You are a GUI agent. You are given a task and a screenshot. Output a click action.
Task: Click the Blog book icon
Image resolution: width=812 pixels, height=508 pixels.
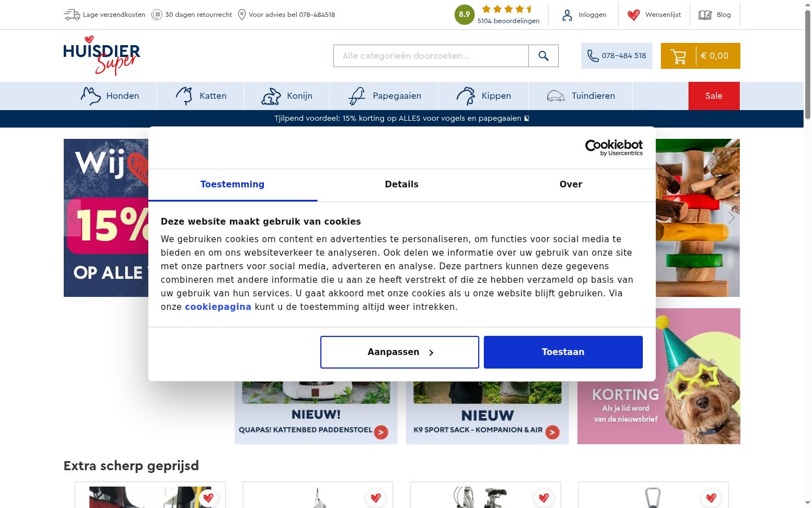point(705,15)
